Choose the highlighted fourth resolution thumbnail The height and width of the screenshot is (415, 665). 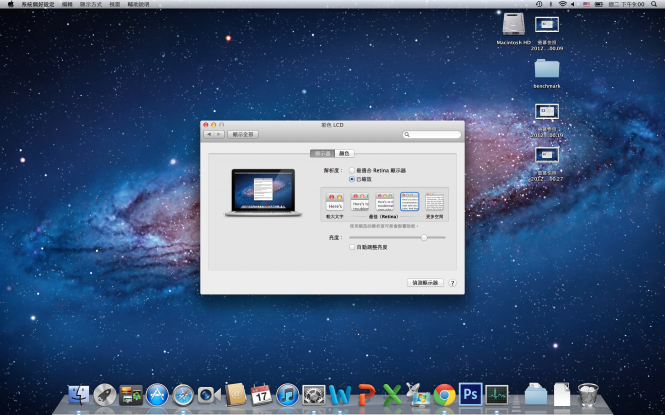409,202
